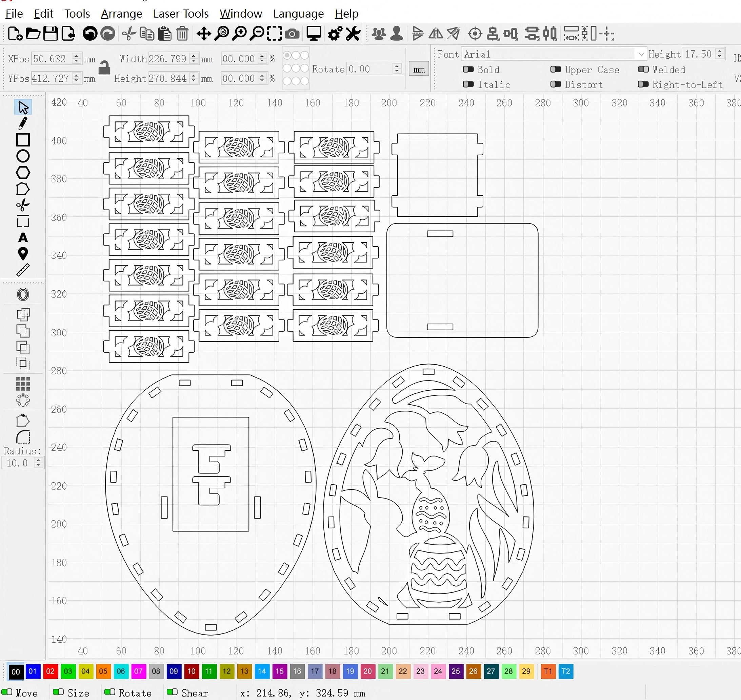Select the Draw Lines pencil tool

click(x=23, y=123)
